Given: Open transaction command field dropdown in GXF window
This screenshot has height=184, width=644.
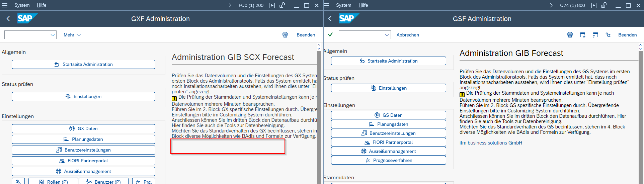Looking at the screenshot, I should pyautogui.click(x=53, y=35).
